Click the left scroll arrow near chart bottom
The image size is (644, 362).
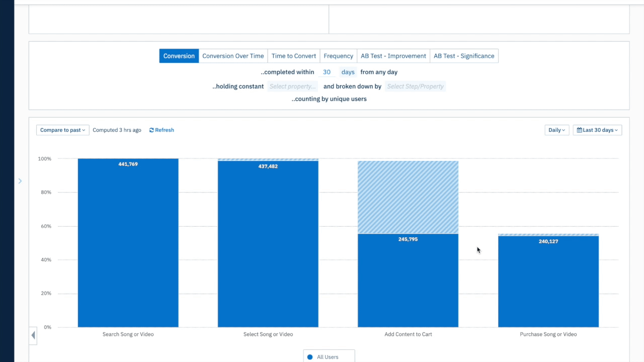(x=33, y=335)
